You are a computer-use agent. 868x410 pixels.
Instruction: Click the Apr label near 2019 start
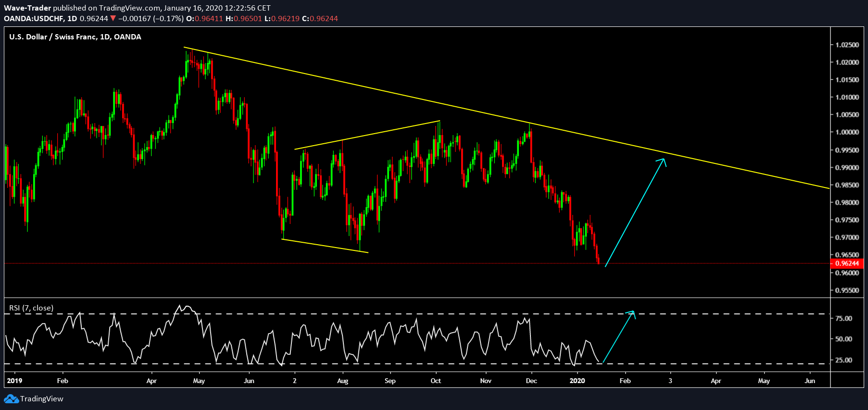(151, 381)
